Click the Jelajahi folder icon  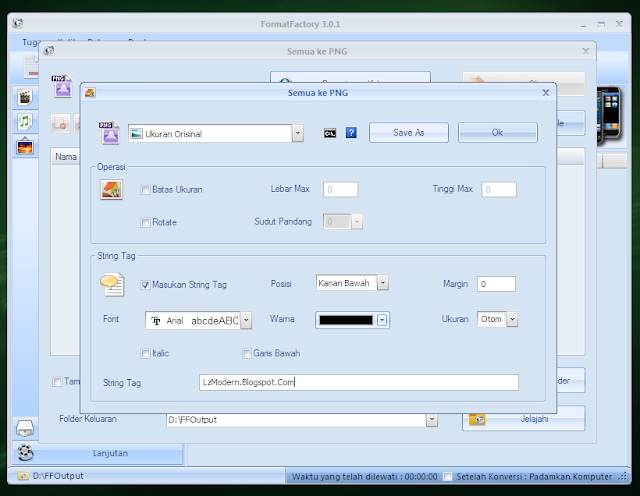click(x=477, y=419)
